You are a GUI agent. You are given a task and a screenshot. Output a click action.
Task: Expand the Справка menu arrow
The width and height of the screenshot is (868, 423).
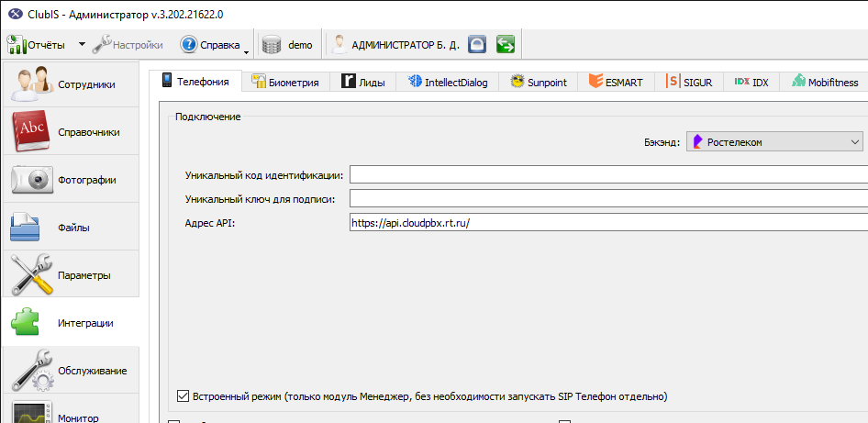point(246,52)
